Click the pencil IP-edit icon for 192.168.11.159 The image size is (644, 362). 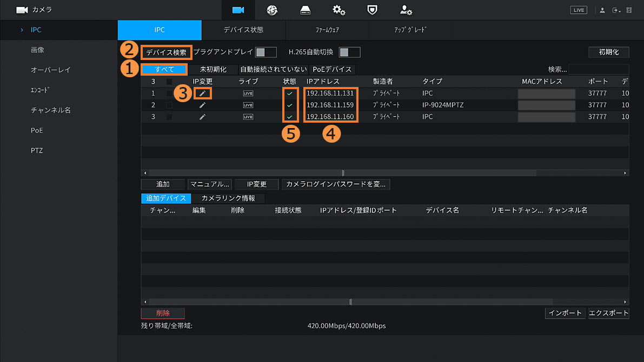(x=202, y=105)
